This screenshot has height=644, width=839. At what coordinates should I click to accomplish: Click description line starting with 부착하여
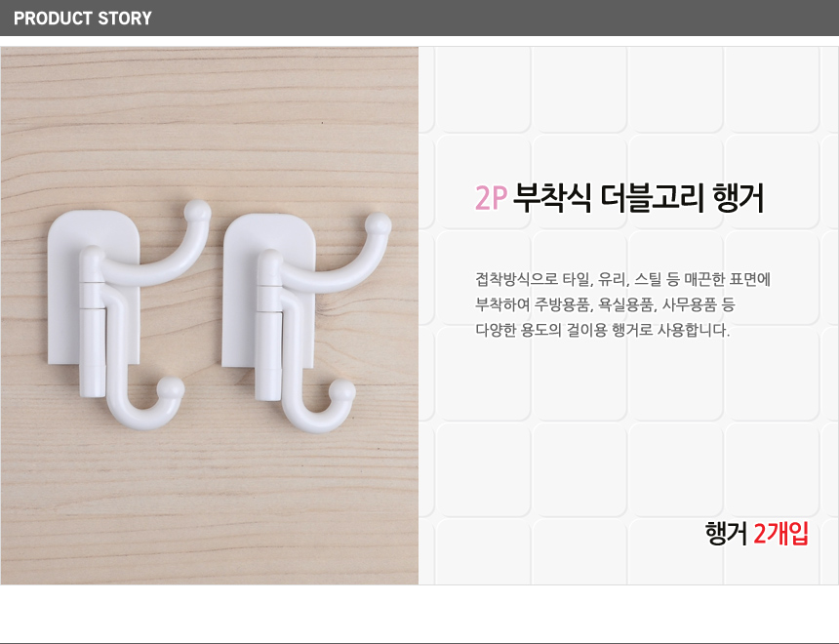pyautogui.click(x=605, y=304)
